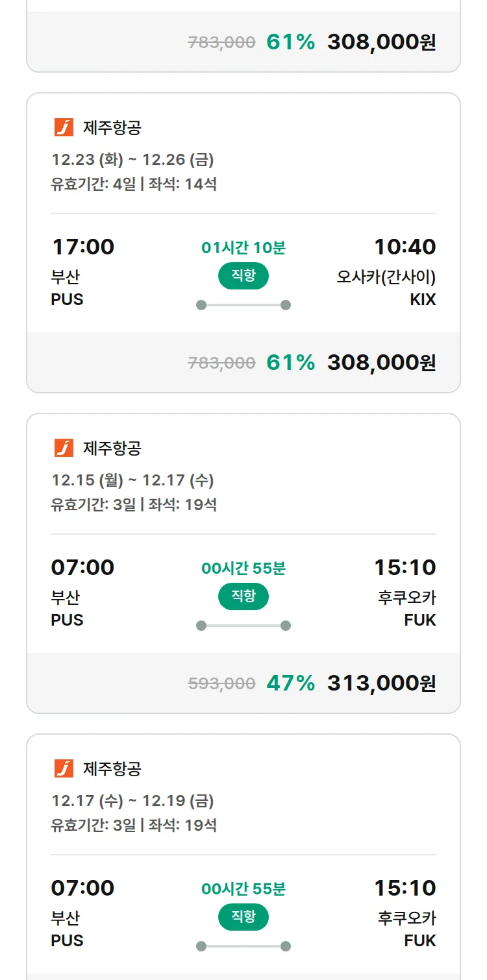Tap the 직항 badge on the 12.15 Fukuoka flight

click(x=243, y=596)
